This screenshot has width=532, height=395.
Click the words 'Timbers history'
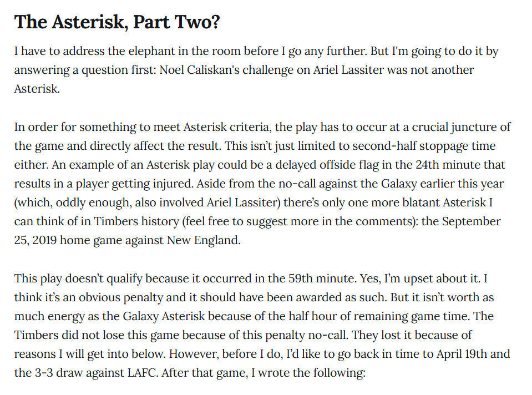point(136,221)
